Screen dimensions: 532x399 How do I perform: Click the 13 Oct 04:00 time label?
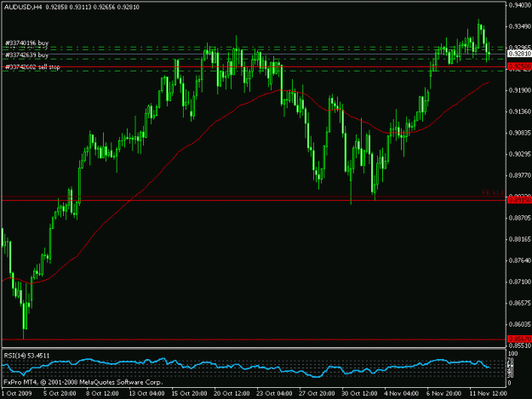(x=146, y=394)
